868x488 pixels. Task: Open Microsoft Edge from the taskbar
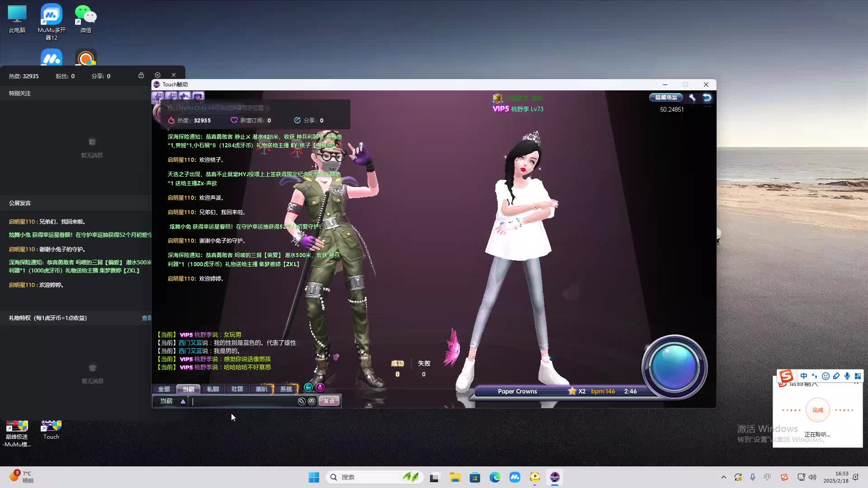[495, 477]
